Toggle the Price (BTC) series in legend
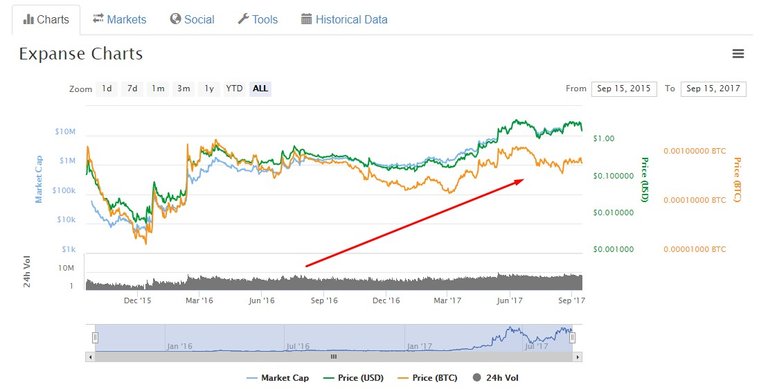Screen dimensions: 768x389 pos(428,378)
